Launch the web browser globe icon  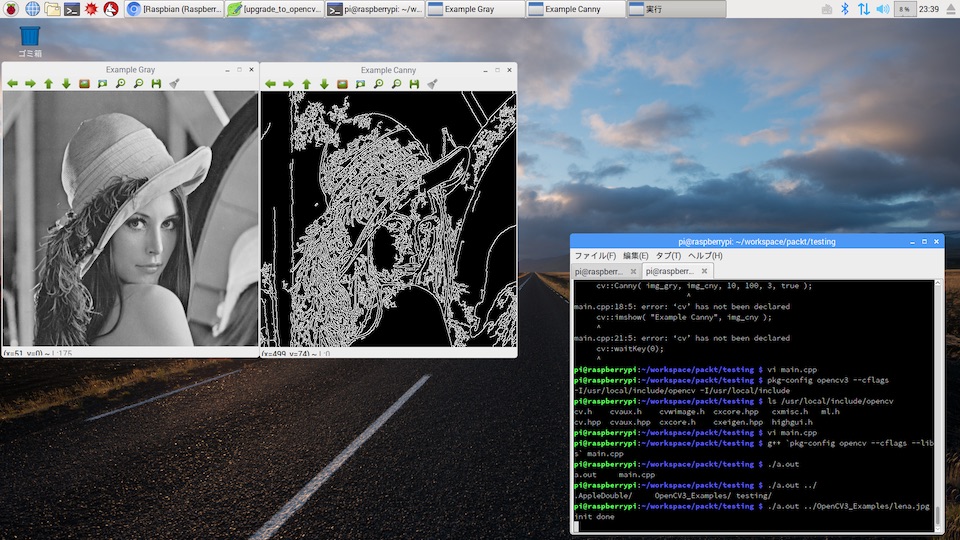[32, 9]
